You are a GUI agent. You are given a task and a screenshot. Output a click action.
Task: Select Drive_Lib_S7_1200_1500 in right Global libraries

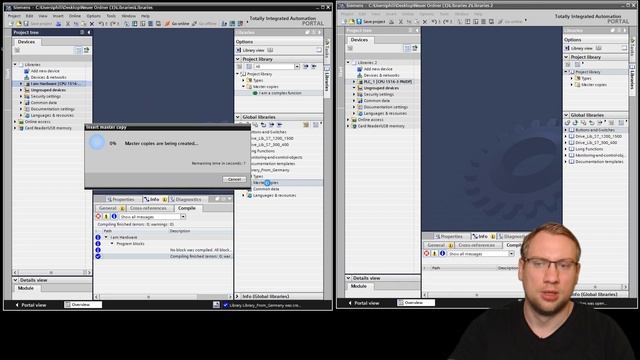tap(598, 136)
